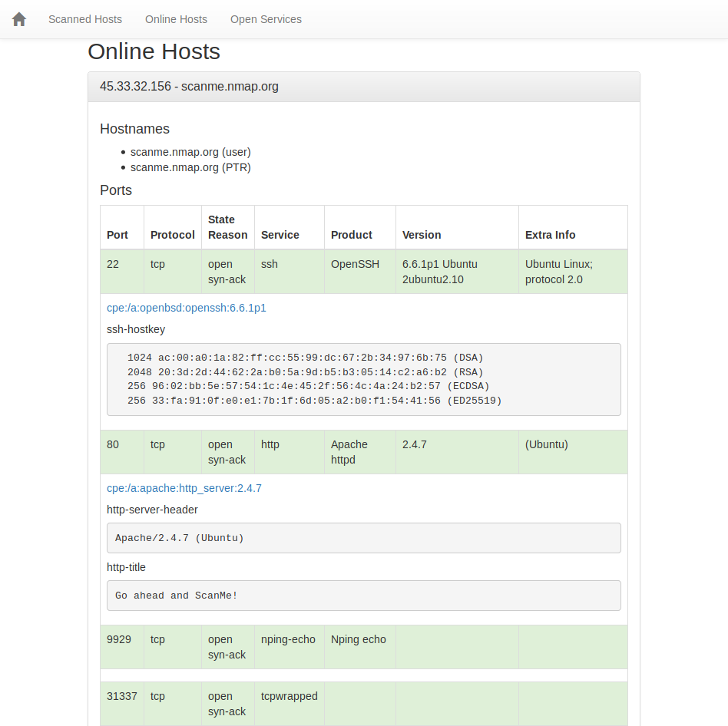Open the Open Services page

(x=266, y=19)
